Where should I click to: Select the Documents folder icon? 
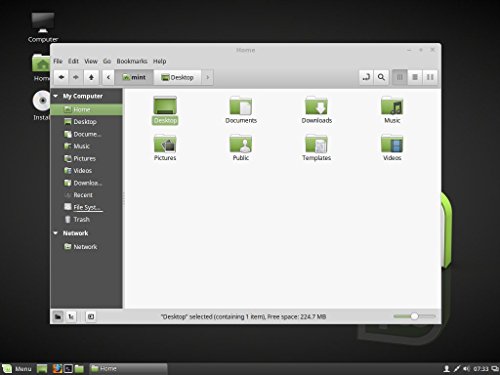(241, 110)
